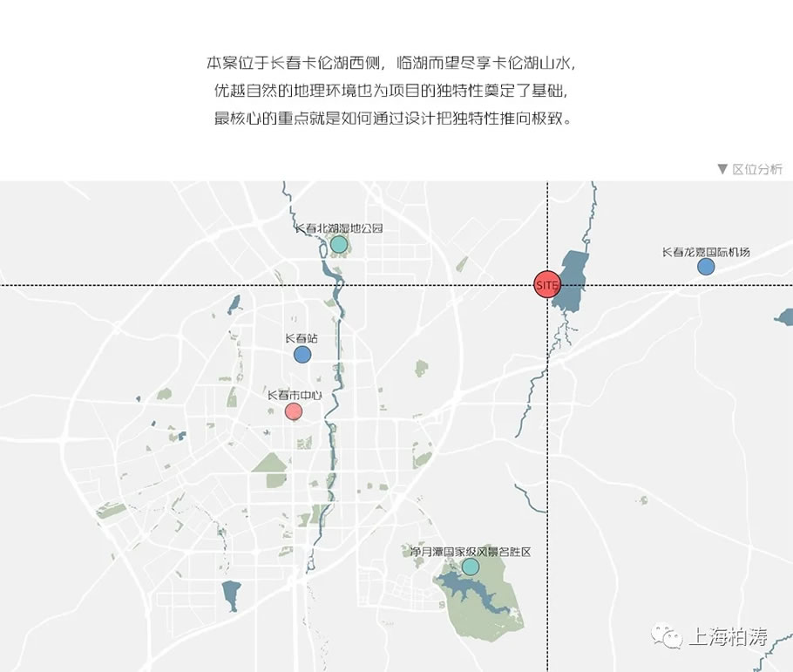Click the 长春市中心 map label
This screenshot has height=672, width=793.
(x=295, y=395)
